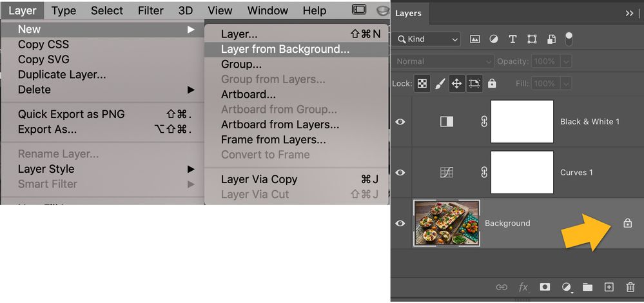644x303 pixels.
Task: Collapse Layers panel with double-arrow
Action: point(629,13)
